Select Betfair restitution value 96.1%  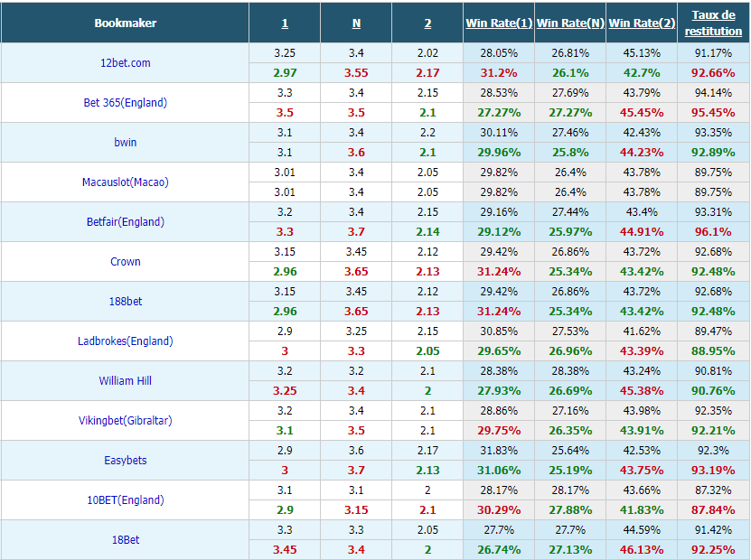click(713, 231)
